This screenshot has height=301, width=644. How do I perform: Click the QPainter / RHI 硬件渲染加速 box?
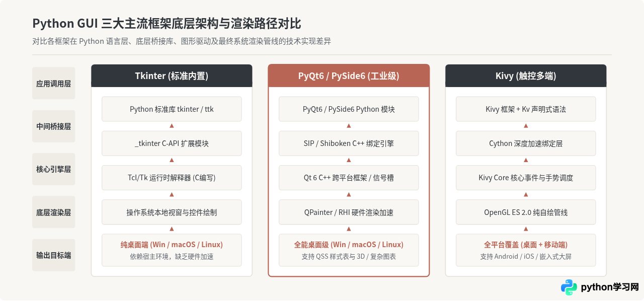click(x=349, y=212)
